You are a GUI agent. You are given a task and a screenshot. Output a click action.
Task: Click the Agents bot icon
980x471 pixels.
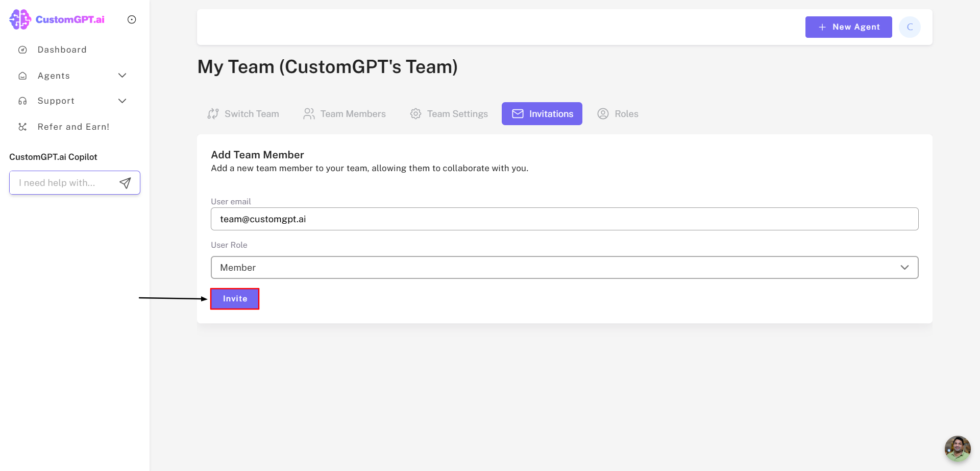point(22,76)
